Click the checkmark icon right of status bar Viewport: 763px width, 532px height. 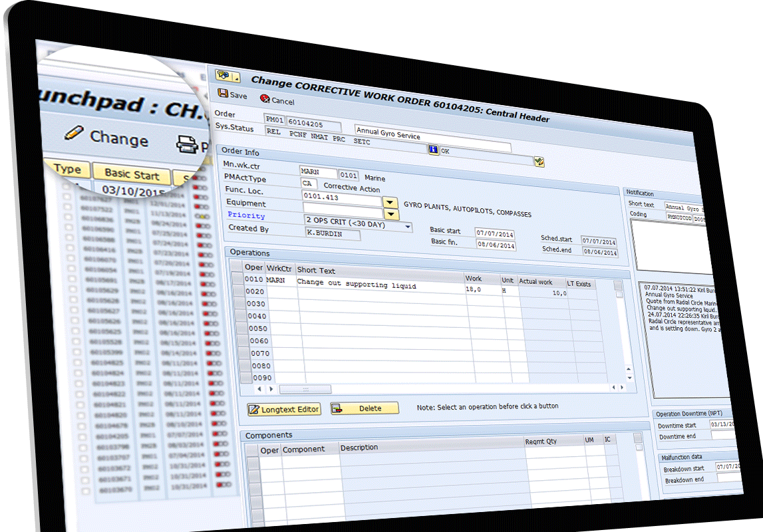coord(539,162)
